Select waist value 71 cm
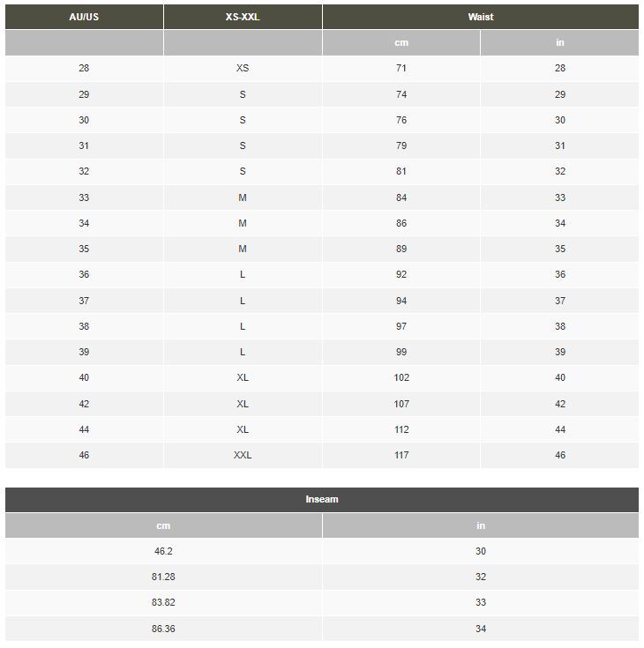Viewport: 644px width, 648px height. [401, 68]
